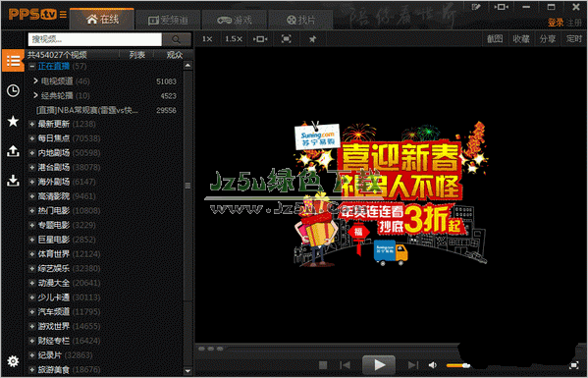Mute the volume speaker icon

[x=432, y=365]
